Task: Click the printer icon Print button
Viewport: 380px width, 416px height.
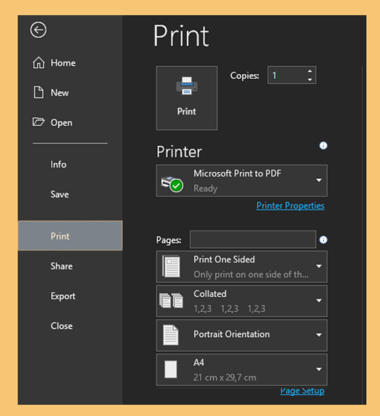Action: (x=187, y=98)
